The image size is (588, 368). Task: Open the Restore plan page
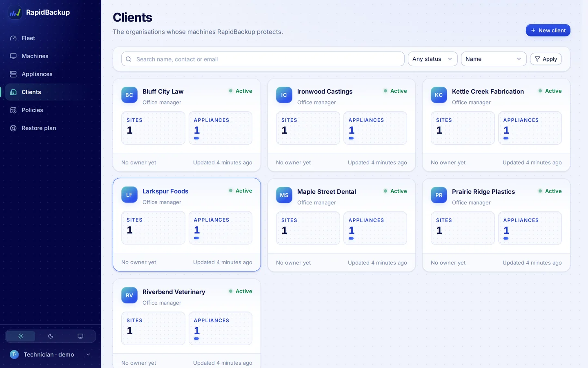[x=50, y=128]
